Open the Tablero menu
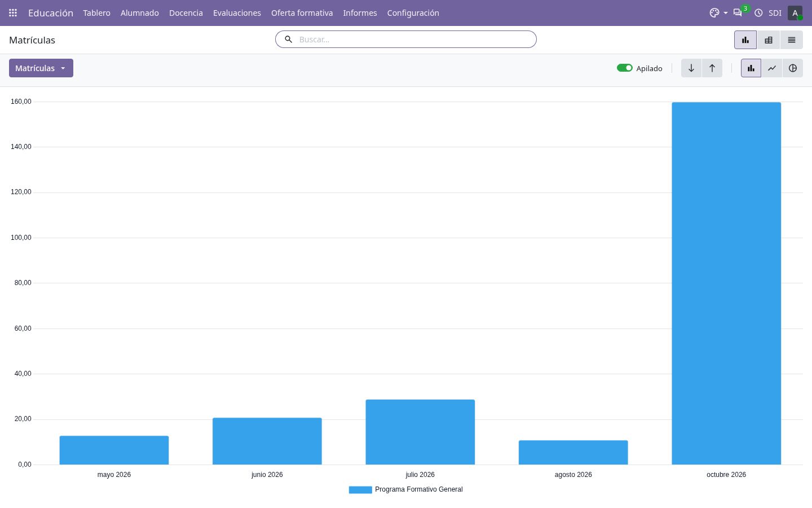Image resolution: width=812 pixels, height=508 pixels. tap(96, 12)
